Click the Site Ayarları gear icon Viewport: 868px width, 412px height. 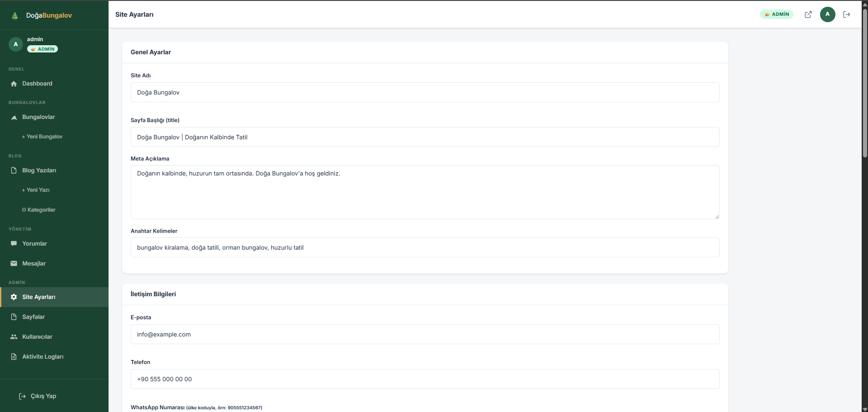[x=14, y=297]
